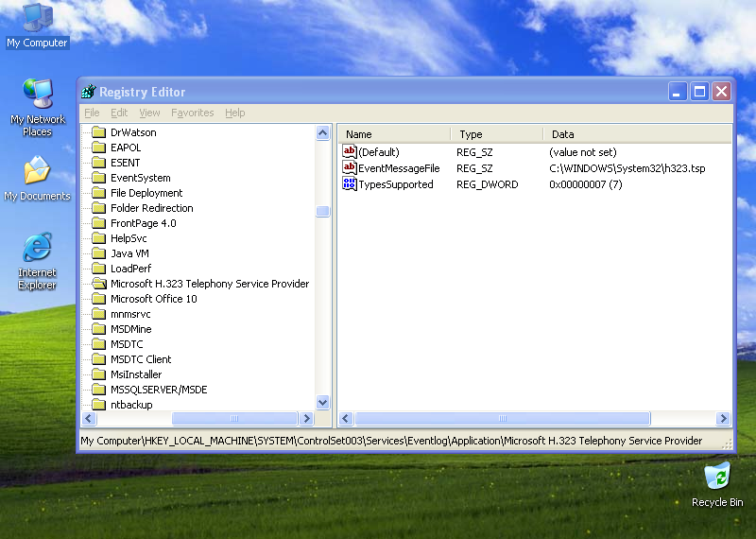Click values pane horizontal scroll left arrow

346,418
